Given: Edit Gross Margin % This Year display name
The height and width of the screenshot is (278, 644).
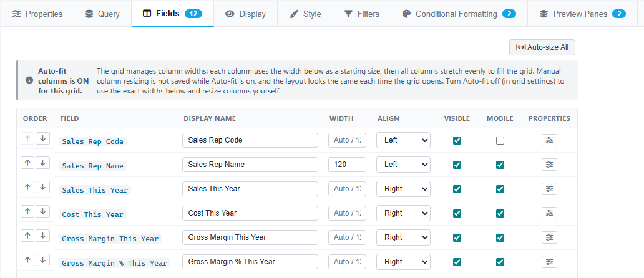Looking at the screenshot, I should click(250, 262).
